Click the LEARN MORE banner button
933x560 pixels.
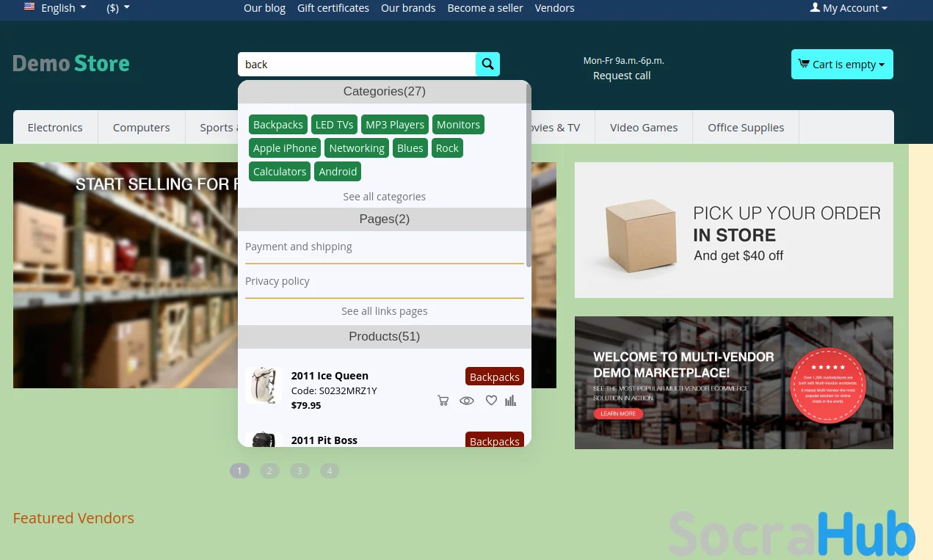coord(618,414)
